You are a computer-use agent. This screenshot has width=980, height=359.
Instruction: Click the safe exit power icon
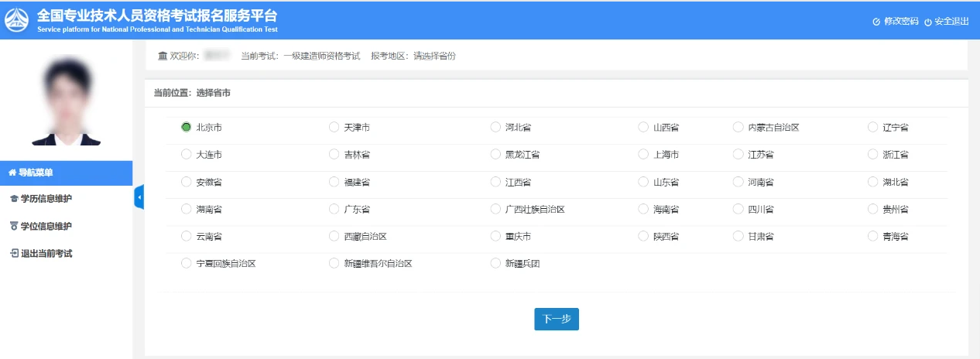(x=928, y=22)
